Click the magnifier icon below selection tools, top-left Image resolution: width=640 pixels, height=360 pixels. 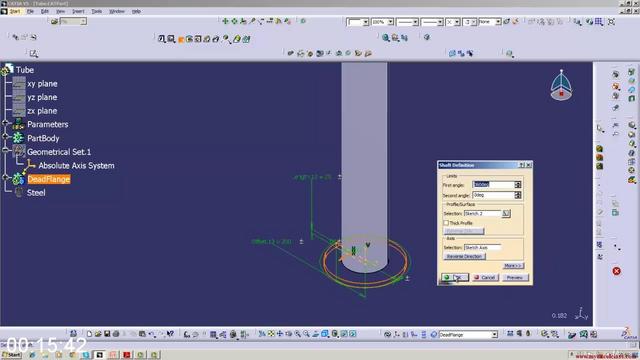coord(33,53)
